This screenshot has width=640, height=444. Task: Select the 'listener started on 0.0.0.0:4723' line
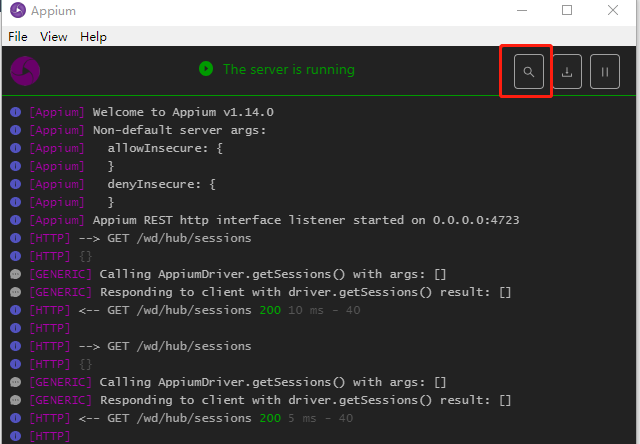click(274, 220)
